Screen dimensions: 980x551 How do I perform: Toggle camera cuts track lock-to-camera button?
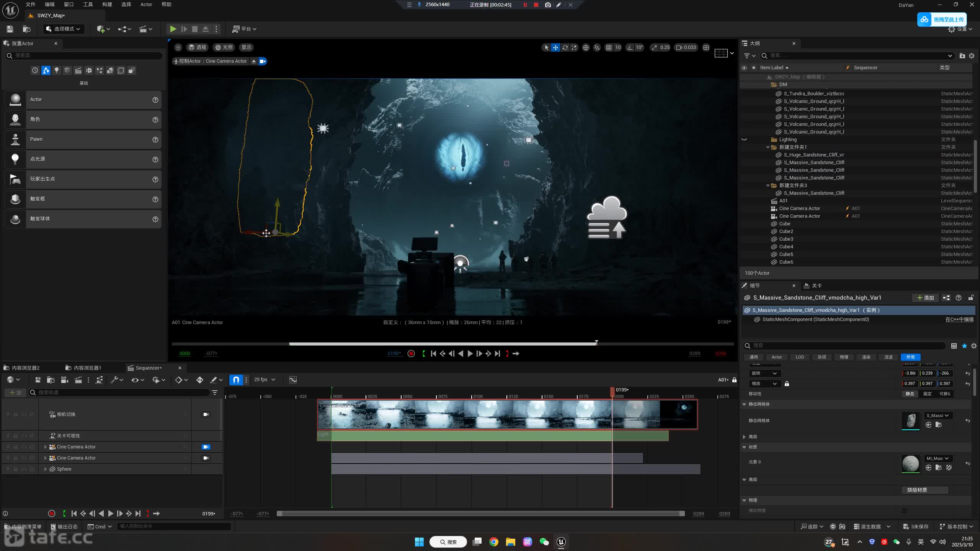(206, 414)
